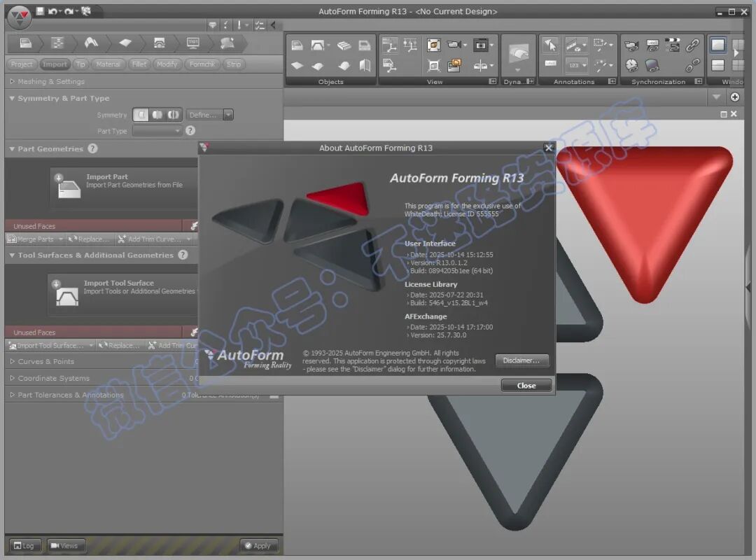Switch to the Modify tab

tap(167, 64)
